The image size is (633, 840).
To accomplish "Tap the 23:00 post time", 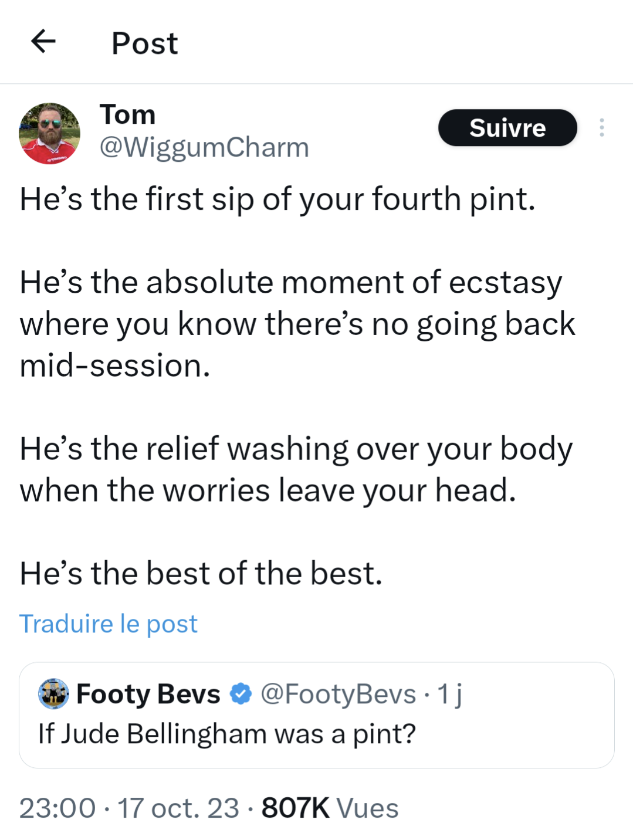I will (x=57, y=808).
